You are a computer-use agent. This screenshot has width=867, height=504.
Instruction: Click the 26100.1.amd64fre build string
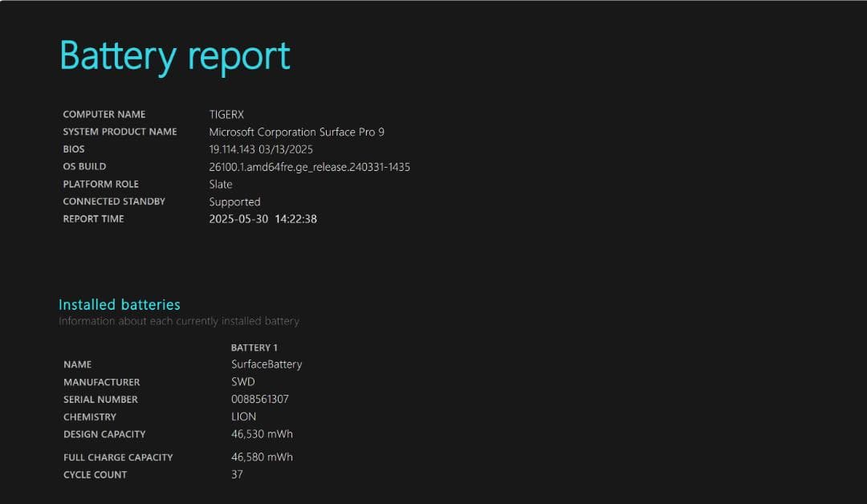(309, 167)
